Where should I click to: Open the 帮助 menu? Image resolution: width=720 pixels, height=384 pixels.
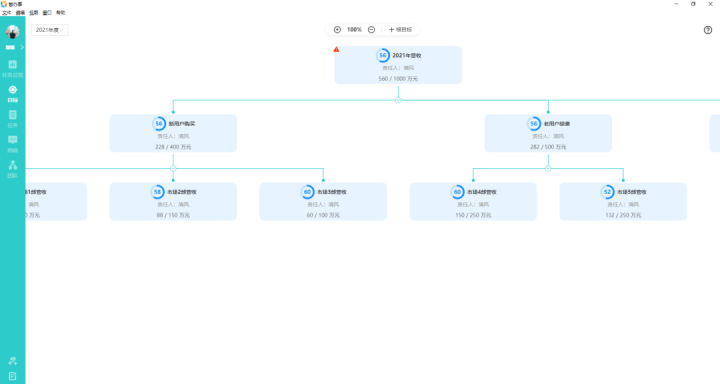[x=61, y=13]
